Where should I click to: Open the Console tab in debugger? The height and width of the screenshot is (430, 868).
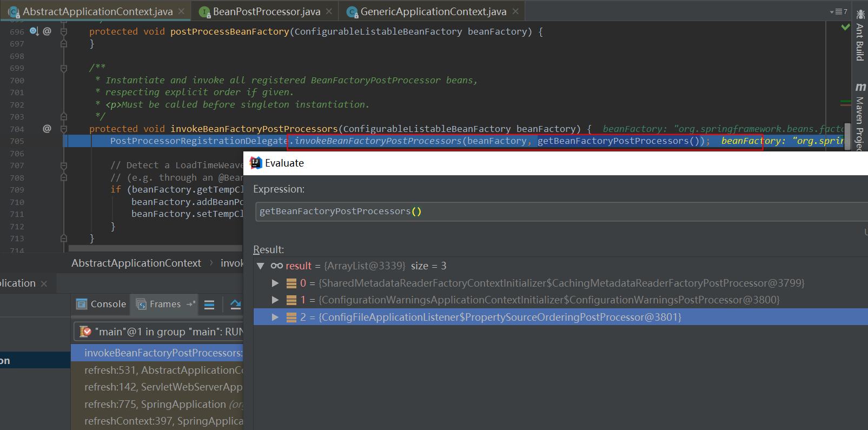[102, 304]
